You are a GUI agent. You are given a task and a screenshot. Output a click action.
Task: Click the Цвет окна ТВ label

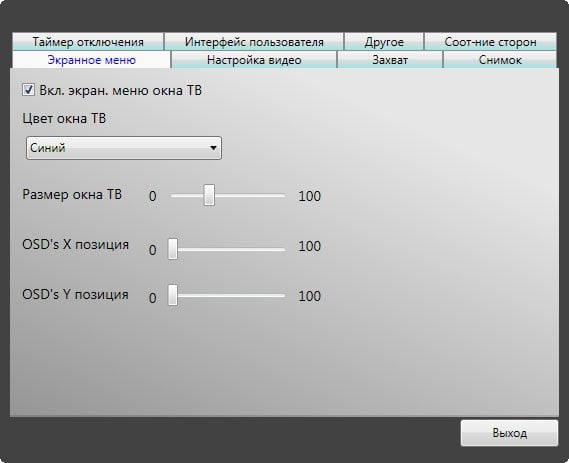[x=64, y=118]
